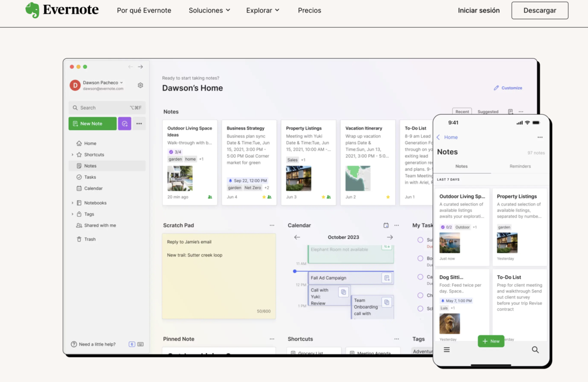Screen dimensions: 588x382
Task: Click the settings gear next to Dawson Pacheco
Action: coord(141,85)
